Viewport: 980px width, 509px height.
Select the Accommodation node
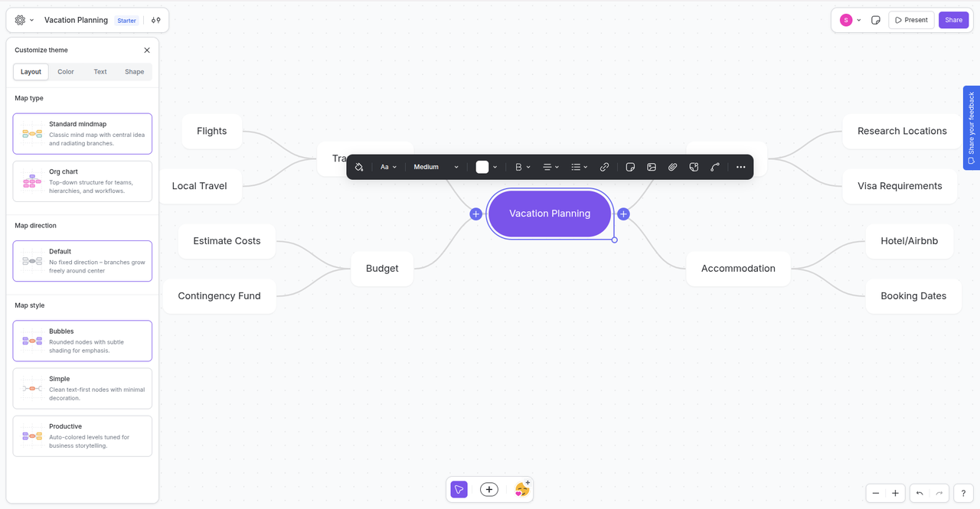pyautogui.click(x=738, y=269)
